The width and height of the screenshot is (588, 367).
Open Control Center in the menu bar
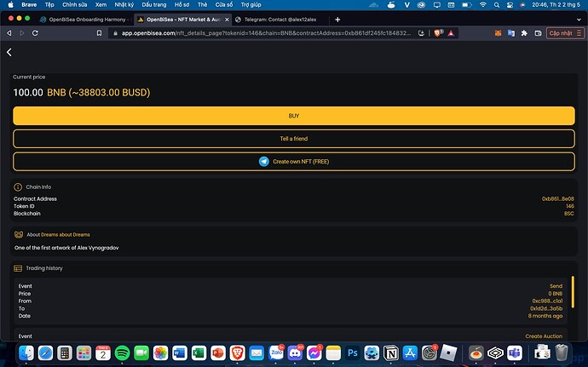point(510,5)
